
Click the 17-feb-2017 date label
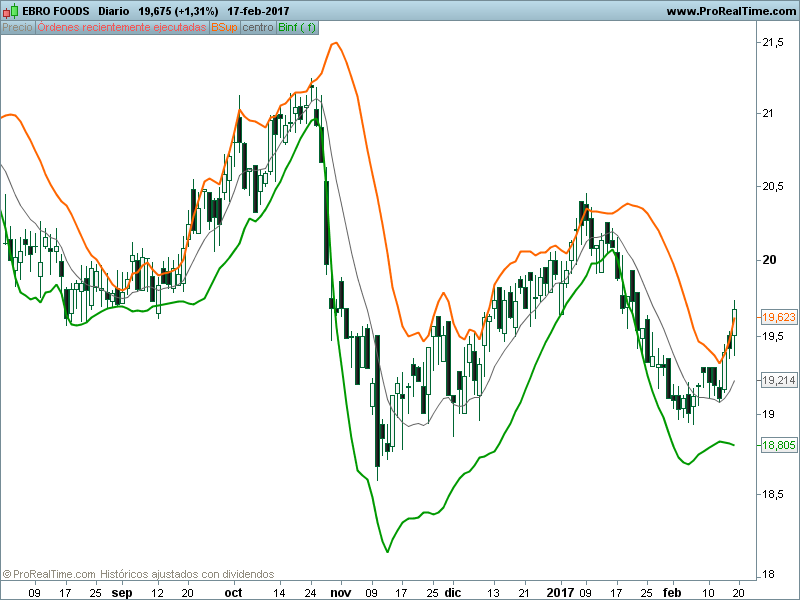[258, 11]
